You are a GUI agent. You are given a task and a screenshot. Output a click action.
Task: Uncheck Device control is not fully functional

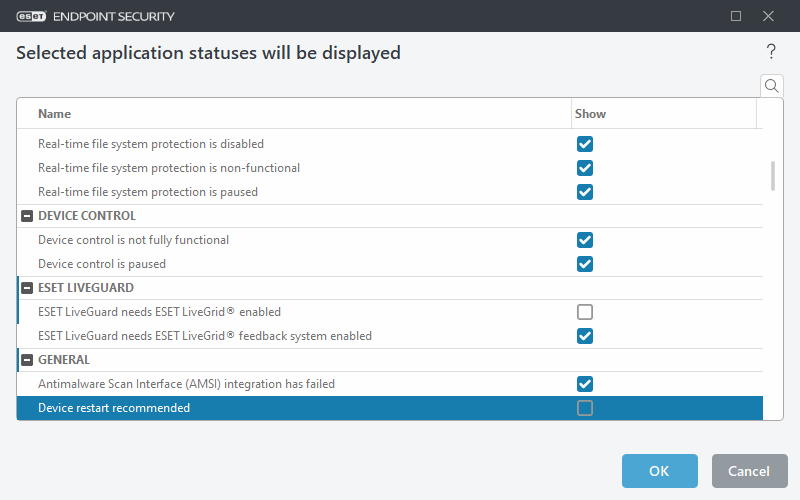click(585, 240)
